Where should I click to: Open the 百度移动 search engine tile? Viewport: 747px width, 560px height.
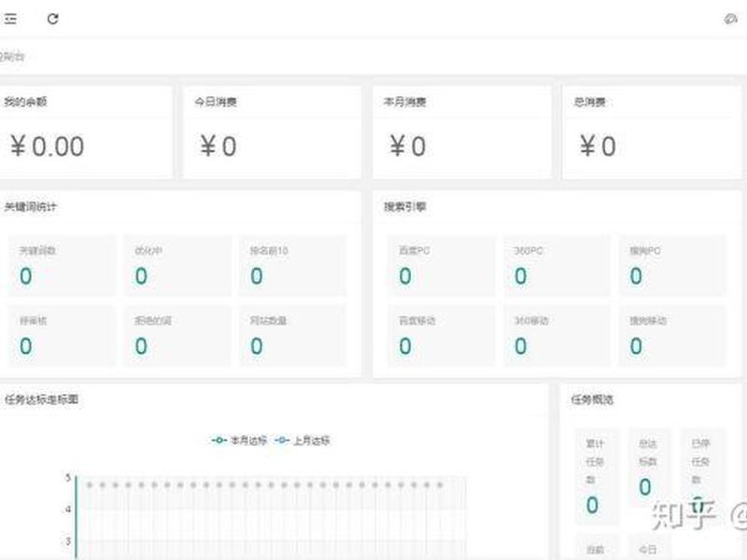442,336
